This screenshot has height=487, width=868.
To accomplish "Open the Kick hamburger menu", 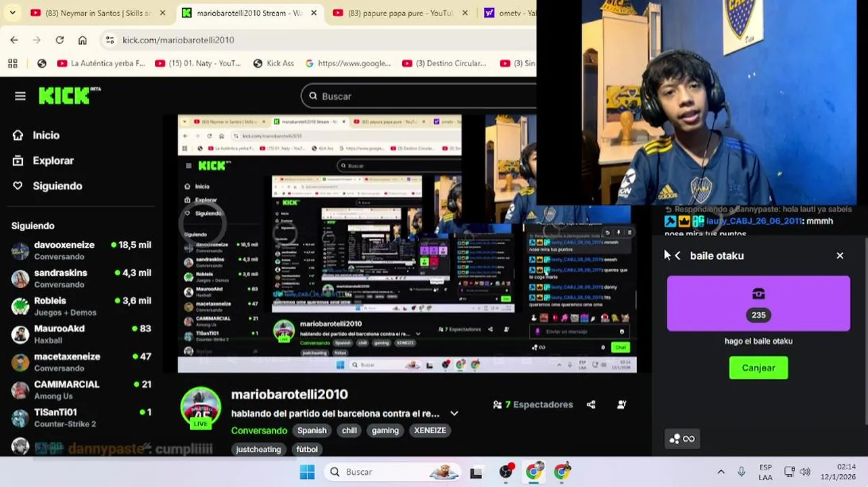I will [x=20, y=96].
